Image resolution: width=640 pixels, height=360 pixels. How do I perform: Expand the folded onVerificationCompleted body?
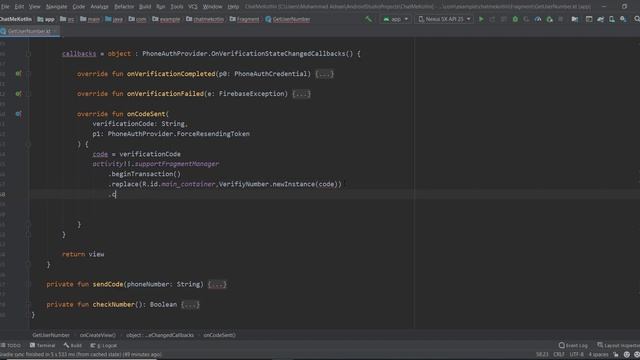324,74
